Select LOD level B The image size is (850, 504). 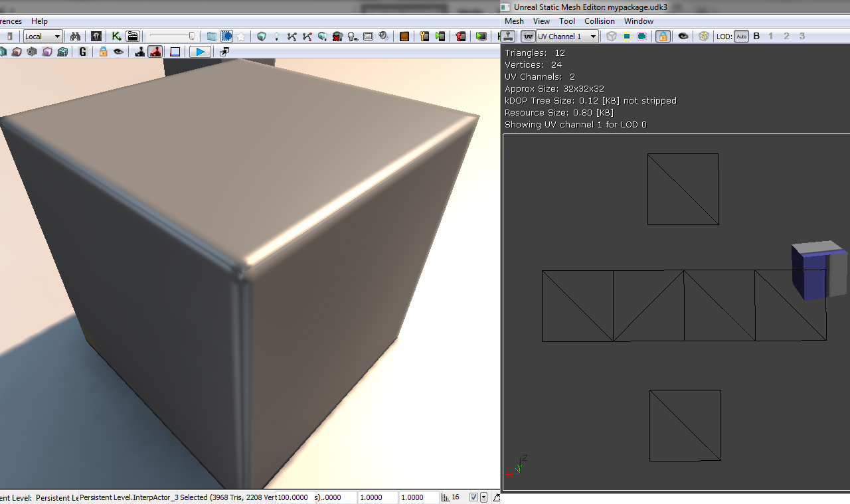tap(756, 37)
